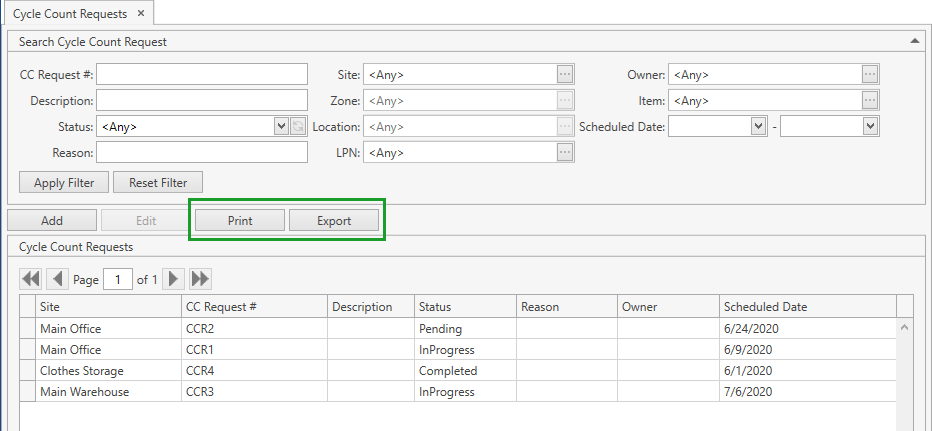932x431 pixels.
Task: Open the LPN lookup browse button
Action: (x=565, y=152)
